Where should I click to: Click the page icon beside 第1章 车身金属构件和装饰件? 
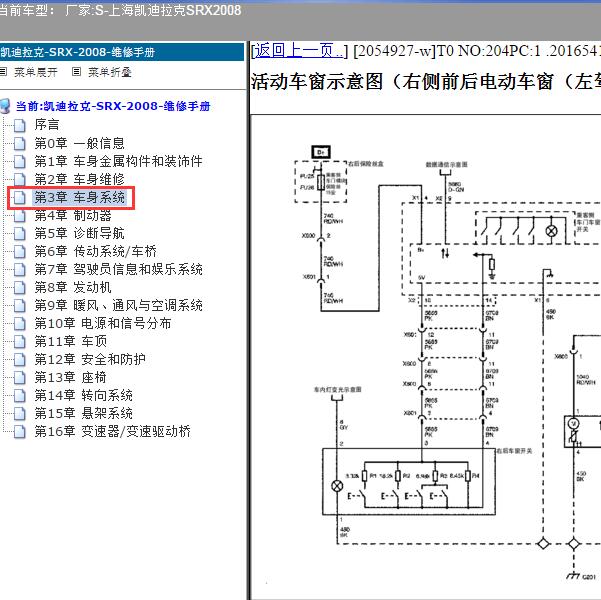tap(20, 161)
